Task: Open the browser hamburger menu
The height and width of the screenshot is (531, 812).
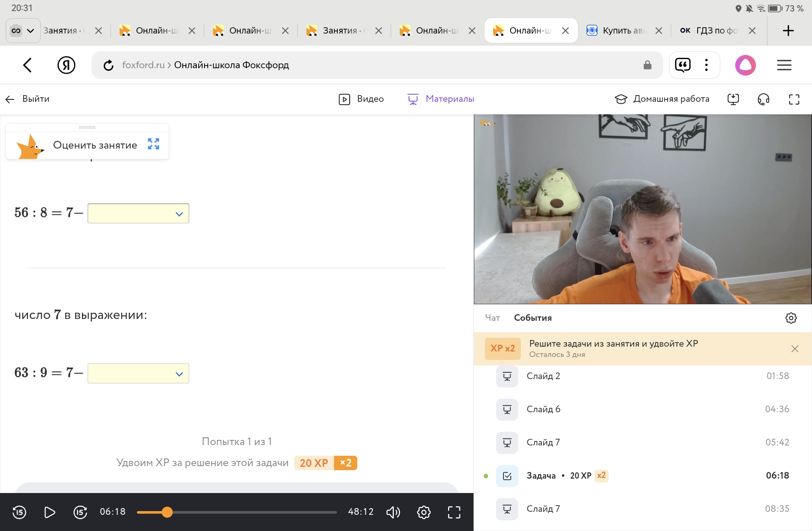Action: pyautogui.click(x=784, y=65)
